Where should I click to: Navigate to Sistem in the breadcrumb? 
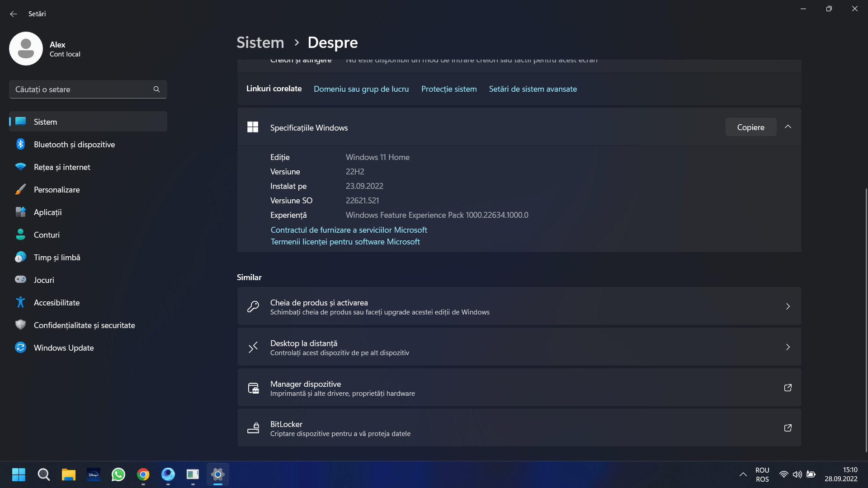pos(260,42)
